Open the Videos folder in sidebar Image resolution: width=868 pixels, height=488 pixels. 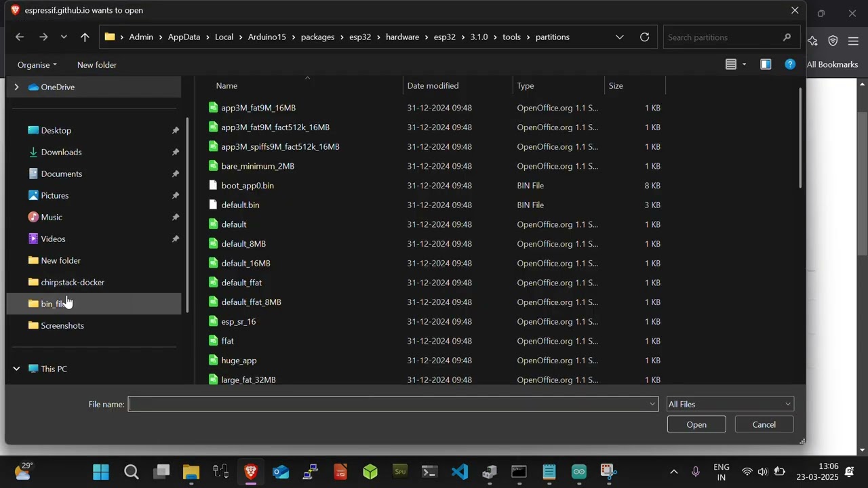click(53, 239)
